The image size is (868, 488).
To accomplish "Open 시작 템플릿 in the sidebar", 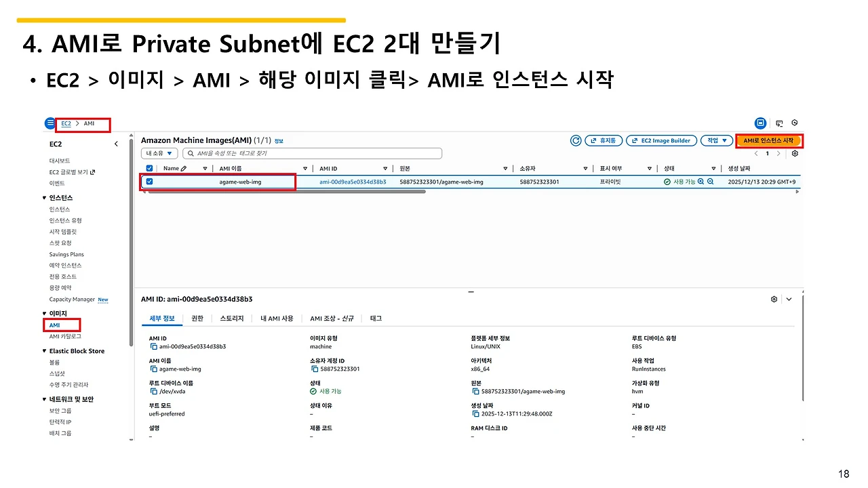I will coord(62,232).
